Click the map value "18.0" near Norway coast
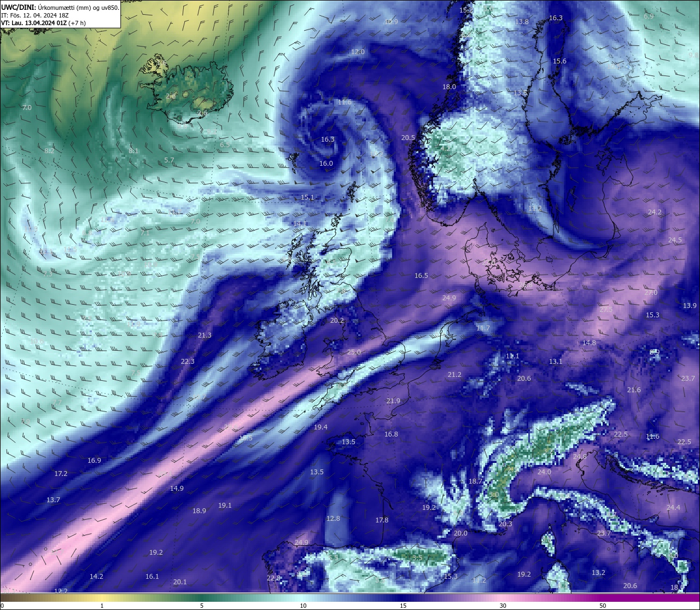Viewport: 700px width, 610px height. tap(449, 87)
